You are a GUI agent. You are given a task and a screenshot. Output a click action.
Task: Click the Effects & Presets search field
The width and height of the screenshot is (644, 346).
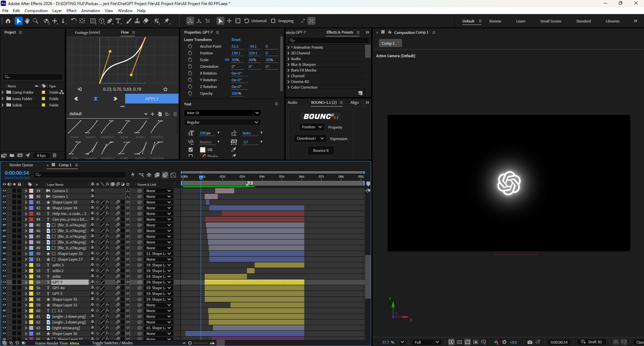329,40
